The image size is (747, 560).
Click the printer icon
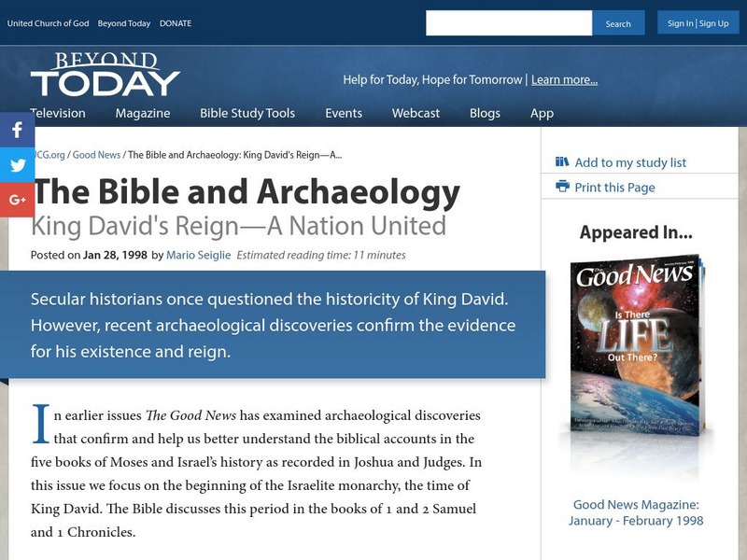(562, 187)
